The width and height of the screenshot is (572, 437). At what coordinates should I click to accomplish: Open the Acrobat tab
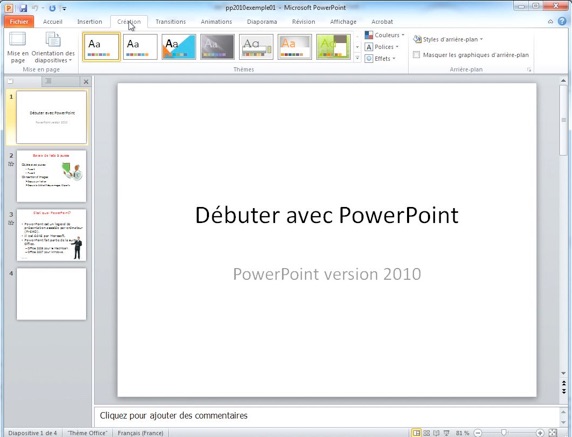pos(382,22)
